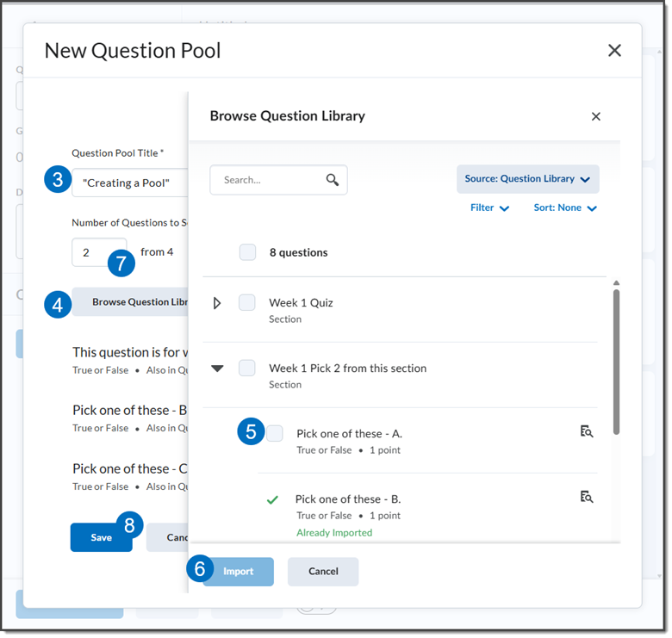
Task: Click the green Already Imported checkmark
Action: point(272,499)
